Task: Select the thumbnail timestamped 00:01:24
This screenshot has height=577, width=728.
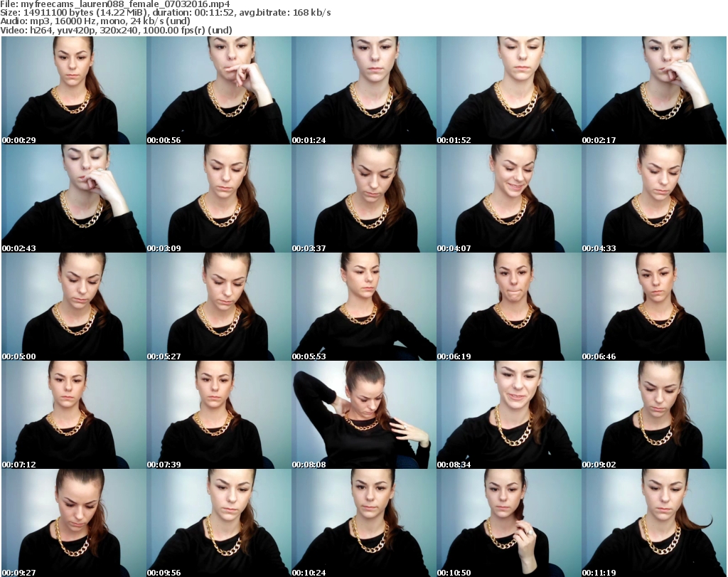Action: (363, 90)
